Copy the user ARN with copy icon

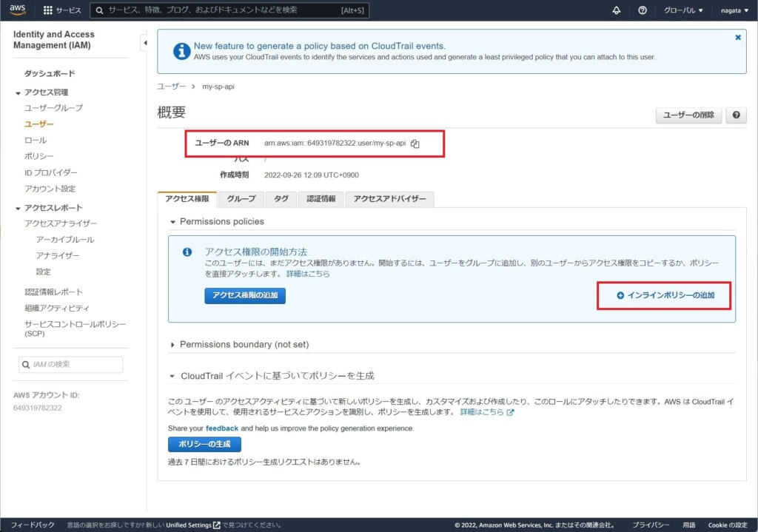(x=415, y=144)
